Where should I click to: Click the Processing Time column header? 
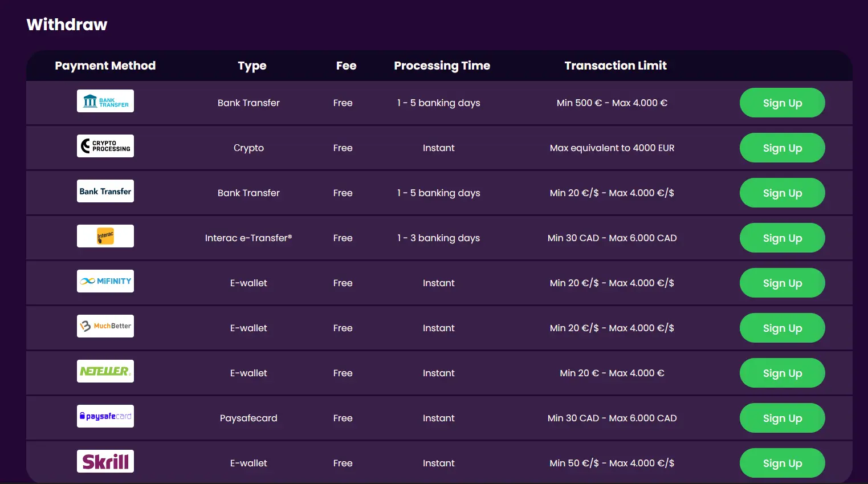[442, 66]
